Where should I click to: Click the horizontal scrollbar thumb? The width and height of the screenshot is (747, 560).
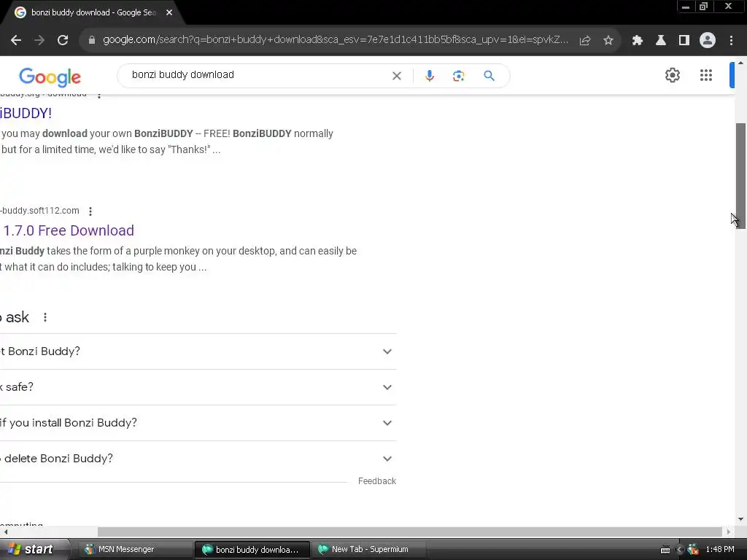[x=410, y=532]
